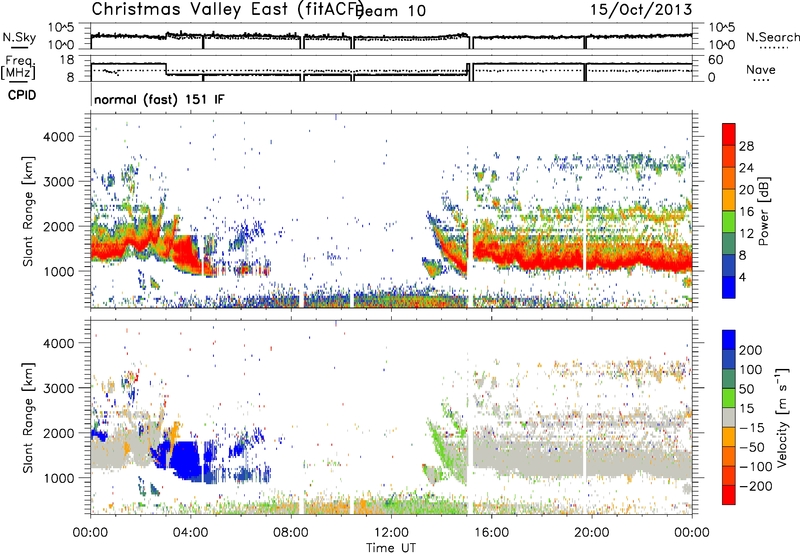Click the large blue velocity patch near 04:00
Viewport: 800px width, 554px height.
[187, 461]
